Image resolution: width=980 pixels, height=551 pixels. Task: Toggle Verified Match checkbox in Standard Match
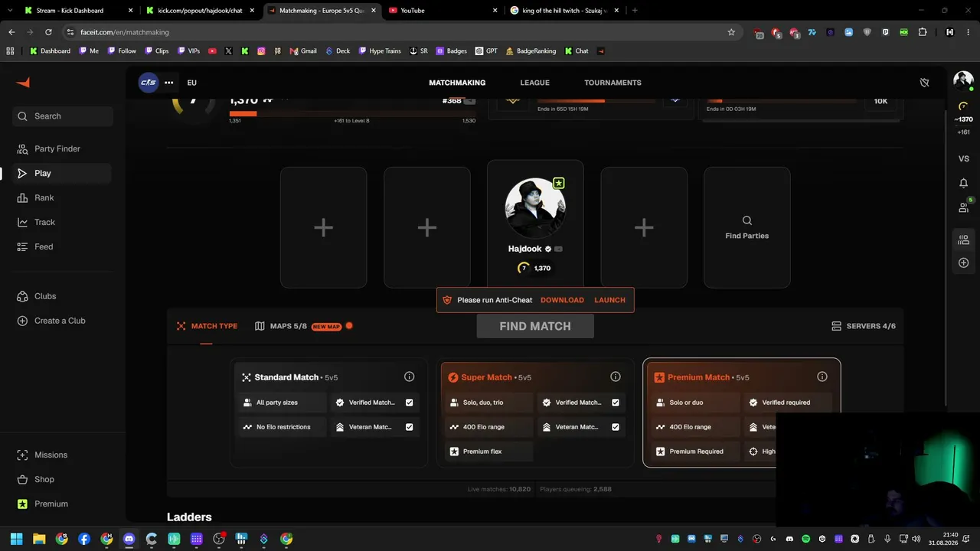click(x=409, y=403)
